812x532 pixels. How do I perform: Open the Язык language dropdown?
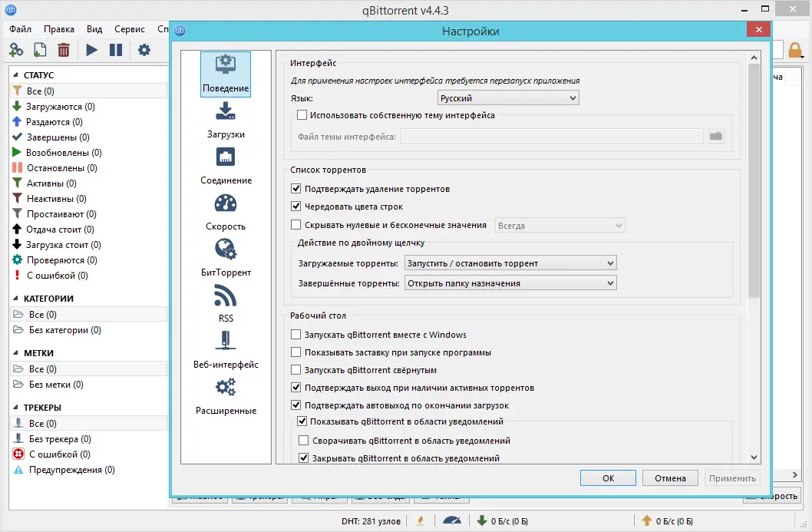[508, 98]
